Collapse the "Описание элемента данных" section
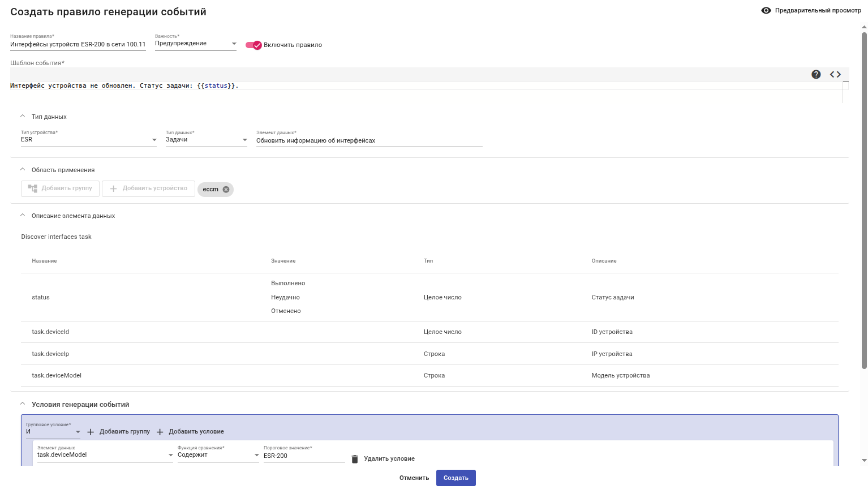Viewport: 868px width, 489px height. (23, 215)
